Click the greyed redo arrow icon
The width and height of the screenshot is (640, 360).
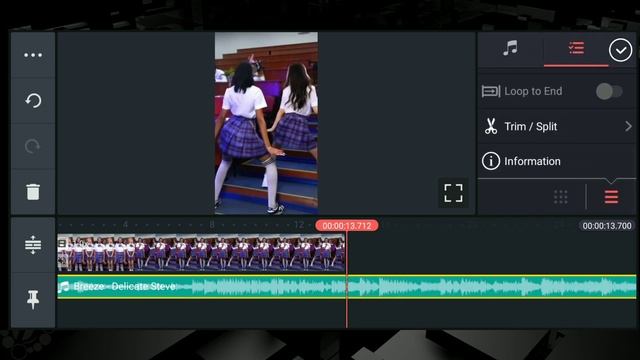click(33, 146)
